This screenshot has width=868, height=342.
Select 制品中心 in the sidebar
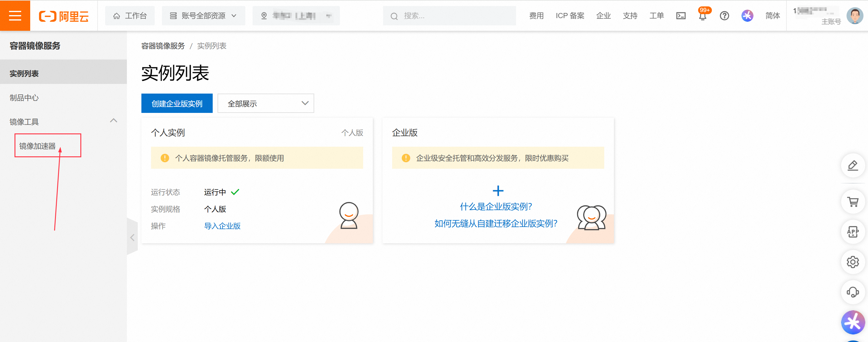(24, 97)
